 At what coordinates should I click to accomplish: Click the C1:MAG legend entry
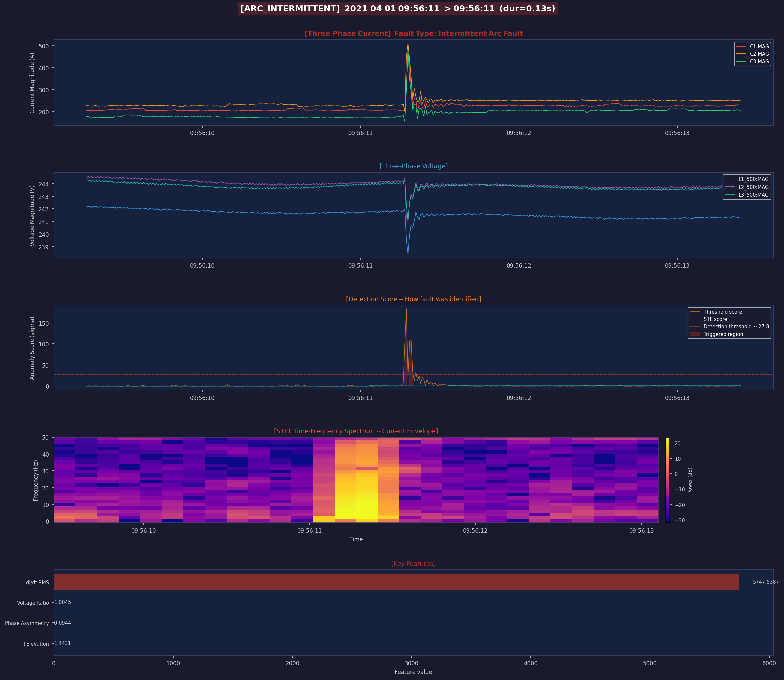(x=752, y=46)
